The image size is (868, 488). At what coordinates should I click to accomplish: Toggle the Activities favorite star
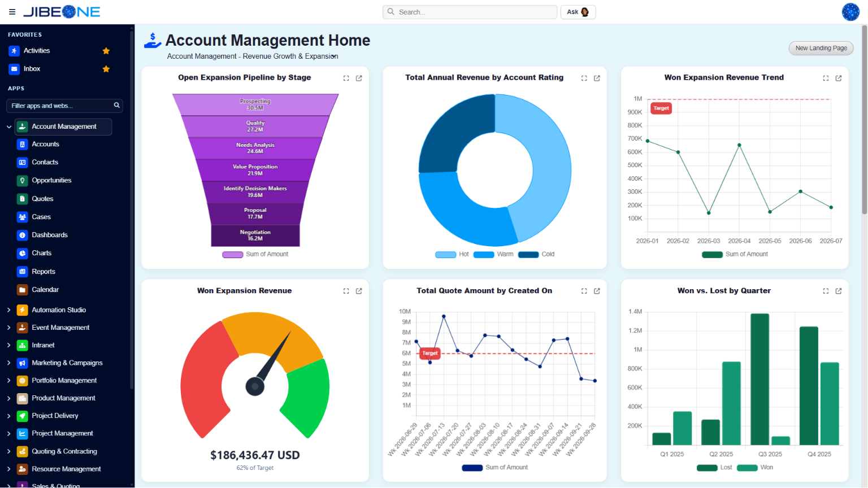(x=106, y=51)
